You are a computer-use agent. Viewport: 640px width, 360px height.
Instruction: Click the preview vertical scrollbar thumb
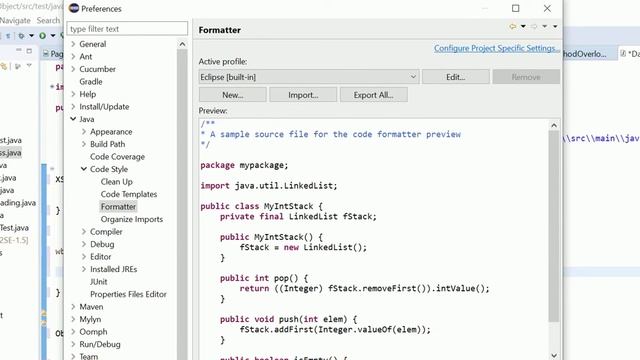click(554, 226)
